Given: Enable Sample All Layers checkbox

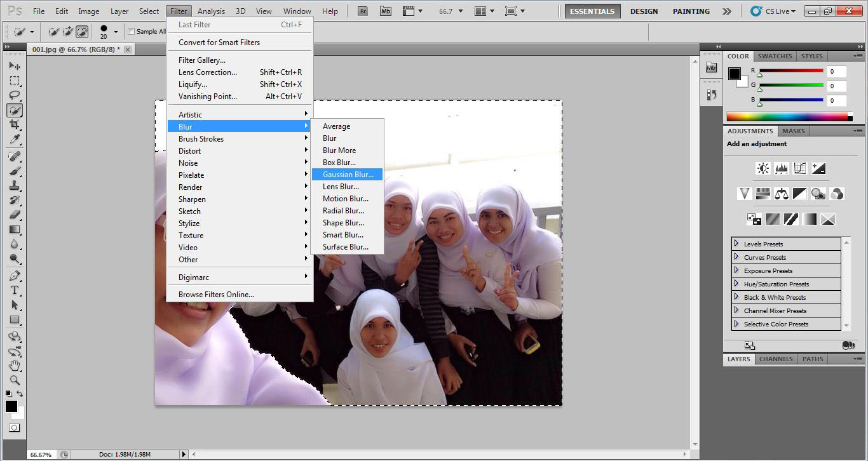Looking at the screenshot, I should (x=132, y=32).
